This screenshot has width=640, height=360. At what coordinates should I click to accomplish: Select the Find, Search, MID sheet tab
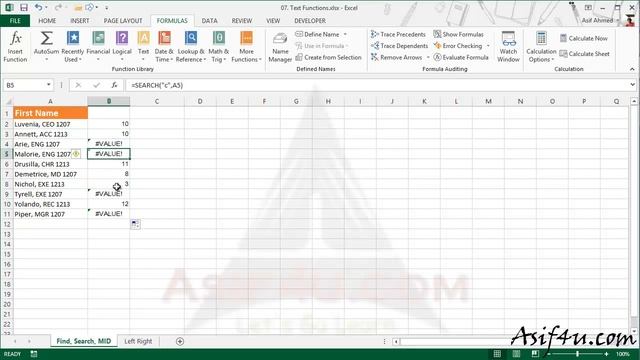(84, 341)
